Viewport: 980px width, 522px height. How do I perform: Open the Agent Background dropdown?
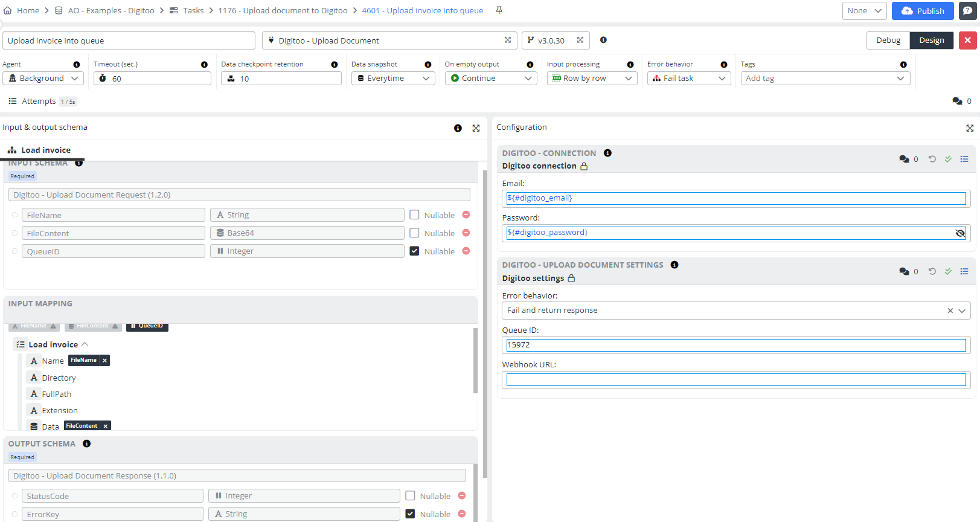(x=43, y=79)
